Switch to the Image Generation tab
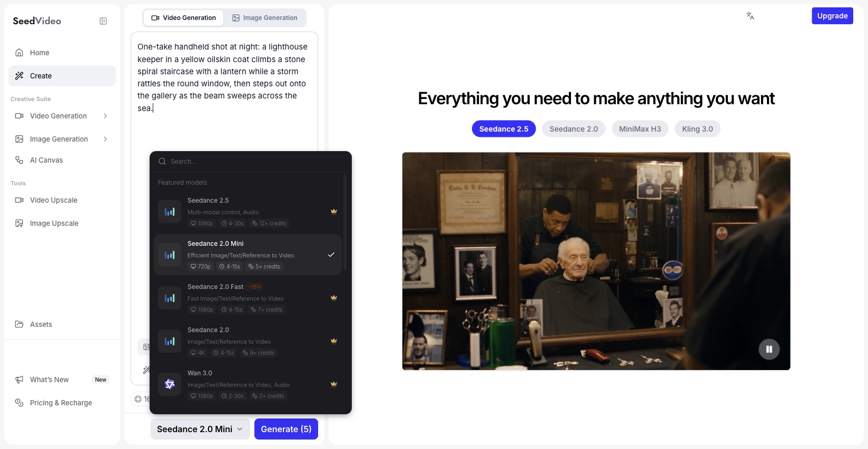 coord(265,18)
